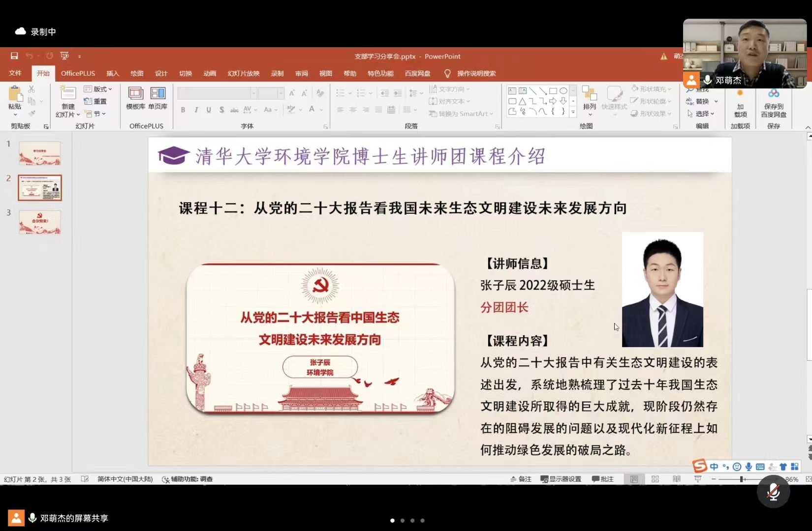Viewport: 812px width, 531px height.
Task: Toggle the muted microphone button
Action: (773, 491)
